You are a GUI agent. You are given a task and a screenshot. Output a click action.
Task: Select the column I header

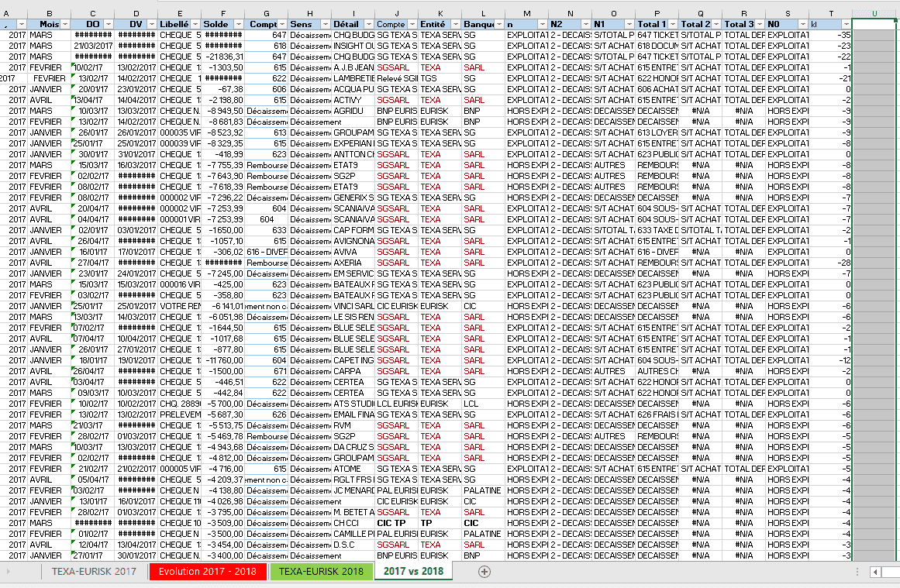pyautogui.click(x=353, y=13)
